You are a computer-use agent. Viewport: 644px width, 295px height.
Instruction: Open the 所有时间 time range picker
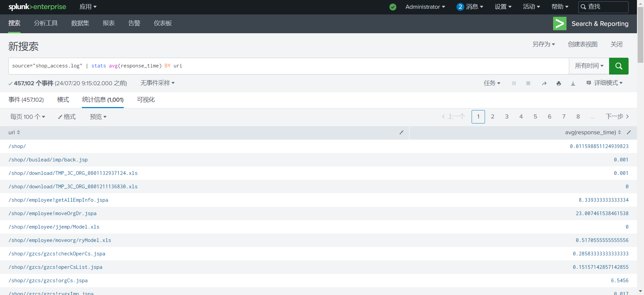589,66
